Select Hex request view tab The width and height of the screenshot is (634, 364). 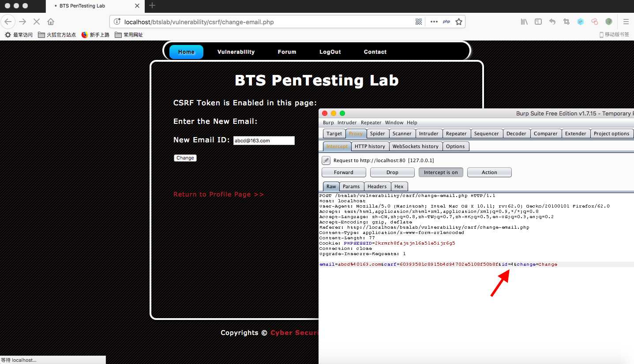point(399,186)
